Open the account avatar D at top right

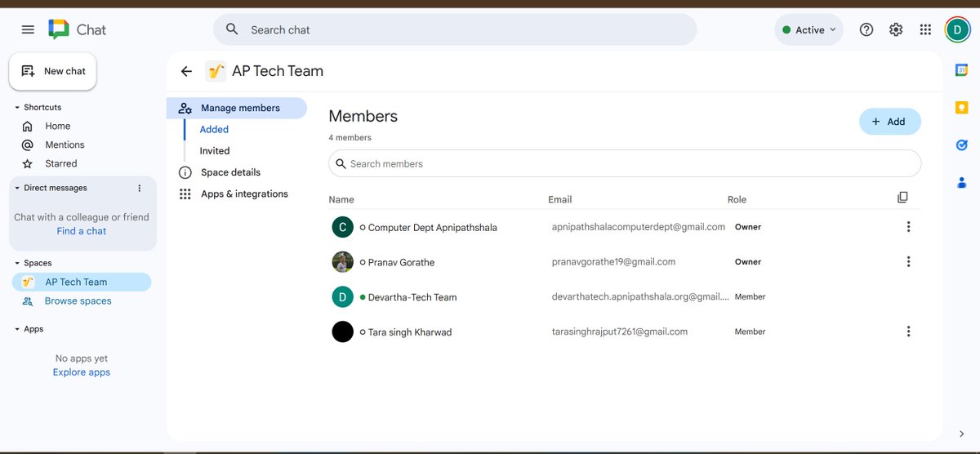click(x=957, y=29)
